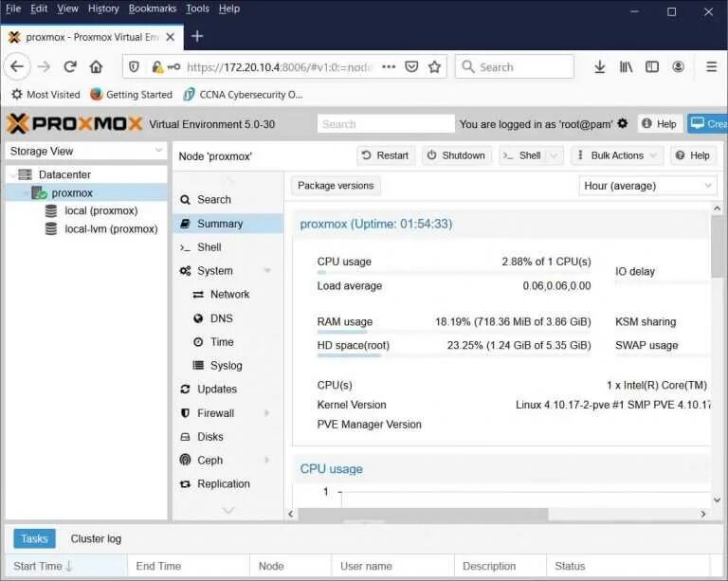Open the Bookmarks menu in the menu bar
This screenshot has width=728, height=581.
point(153,9)
